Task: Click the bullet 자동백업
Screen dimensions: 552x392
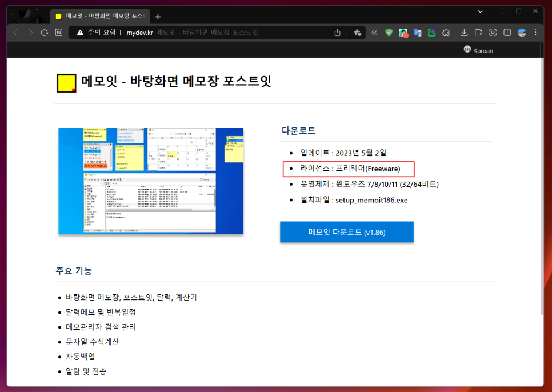Action: point(80,357)
